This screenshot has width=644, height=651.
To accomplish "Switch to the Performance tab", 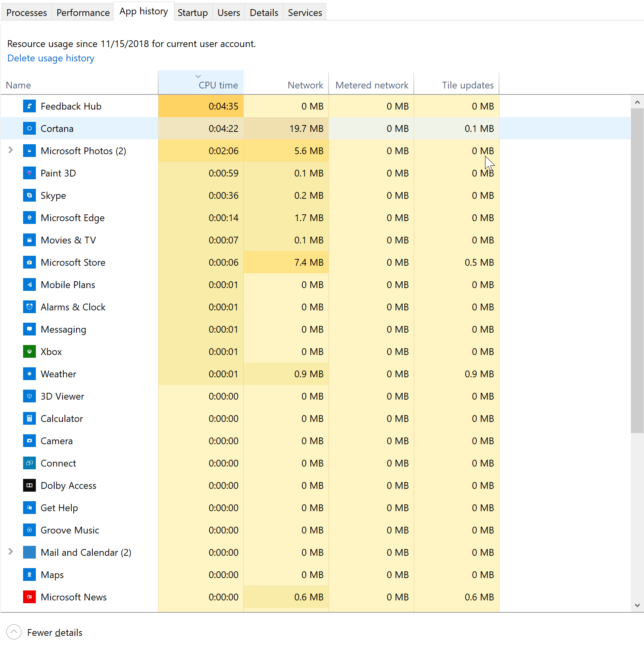I will pos(83,13).
